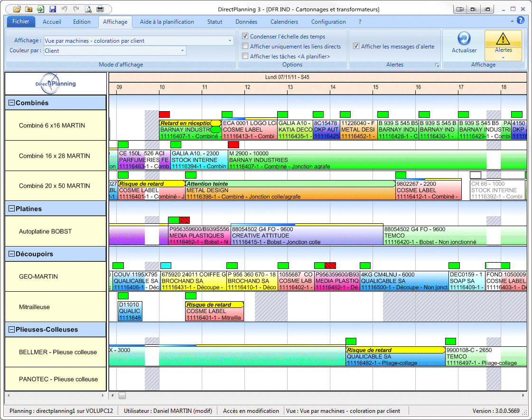The height and width of the screenshot is (420, 532).
Task: Open the Alertes group dialog launcher
Action: click(437, 65)
